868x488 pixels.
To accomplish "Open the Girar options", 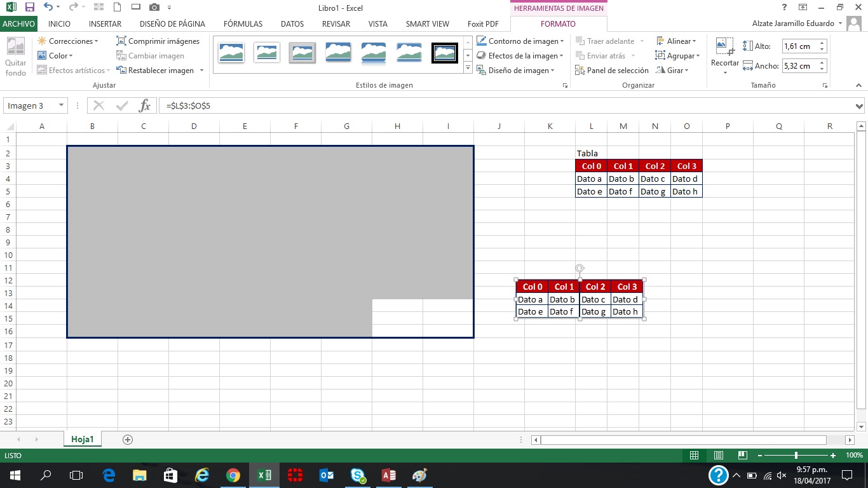I will pyautogui.click(x=673, y=70).
